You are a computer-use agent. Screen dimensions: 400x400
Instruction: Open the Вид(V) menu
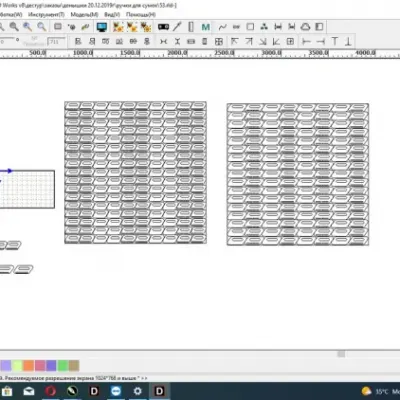pyautogui.click(x=112, y=15)
